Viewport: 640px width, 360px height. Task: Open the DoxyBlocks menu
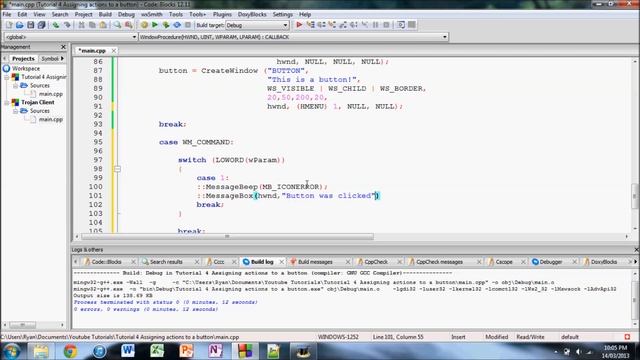[x=252, y=14]
